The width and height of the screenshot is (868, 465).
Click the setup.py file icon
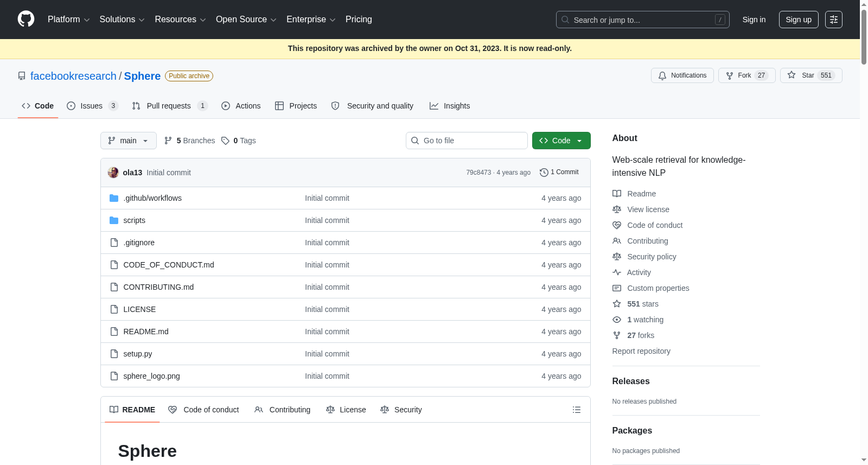point(114,354)
